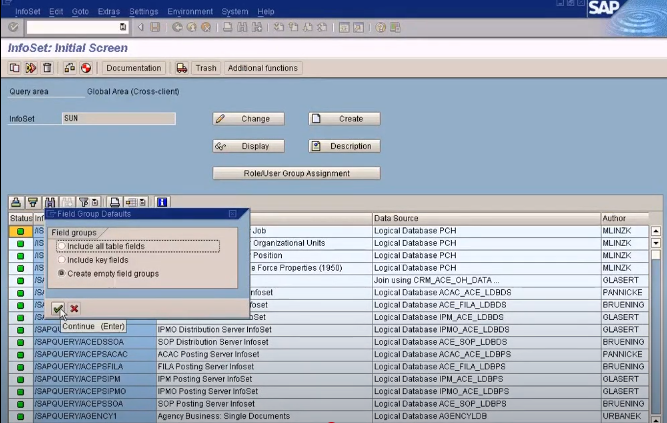Click the Next Page icon

[308, 28]
